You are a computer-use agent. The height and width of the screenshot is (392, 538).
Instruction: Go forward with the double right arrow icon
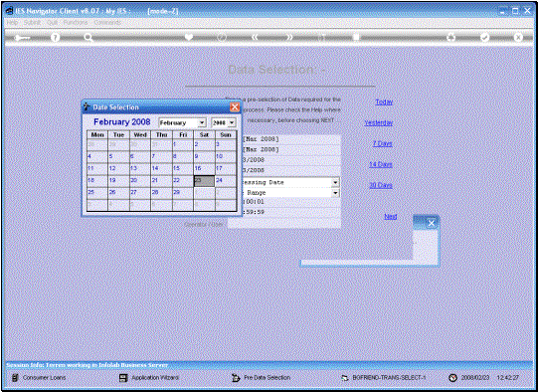(289, 37)
